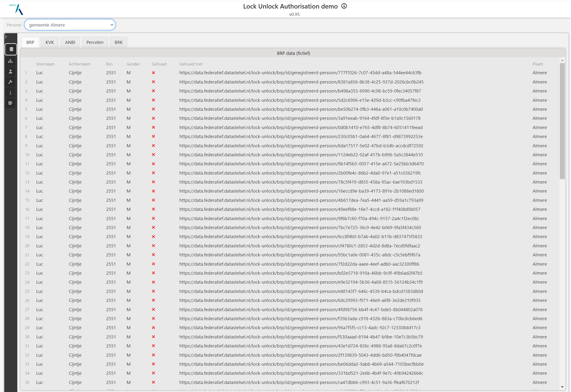Click the table's vertical scrollbar thumb

562,121
